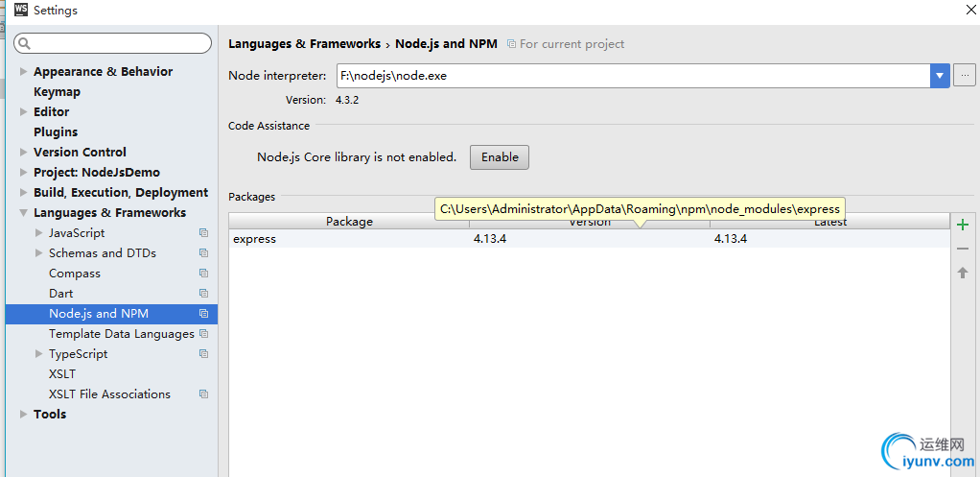Screen dimensions: 980x477
Task: Click the Languages & Frameworks breadcrumb
Action: pos(304,44)
